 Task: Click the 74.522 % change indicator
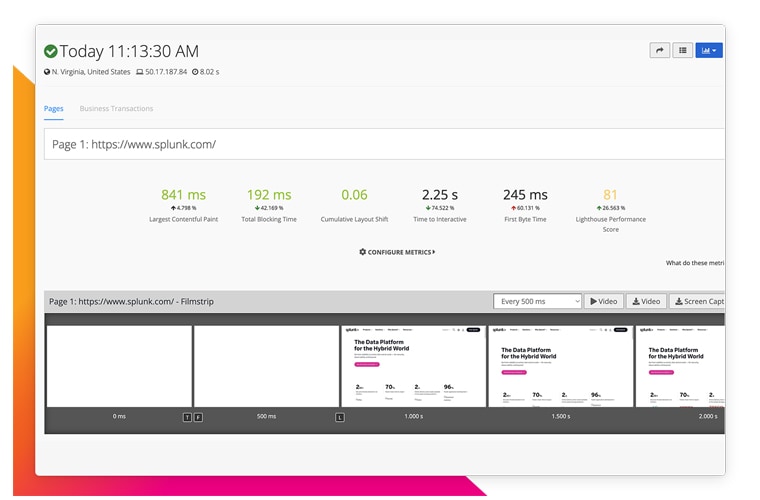[440, 208]
